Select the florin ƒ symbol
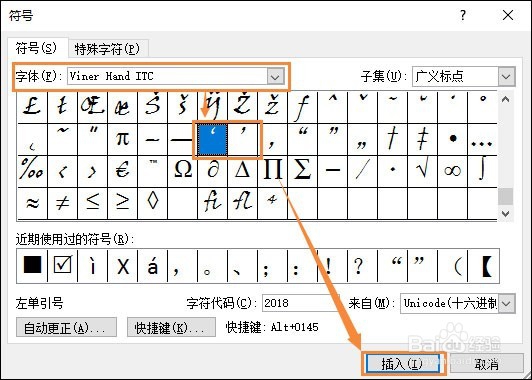The image size is (532, 380). pos(302,107)
